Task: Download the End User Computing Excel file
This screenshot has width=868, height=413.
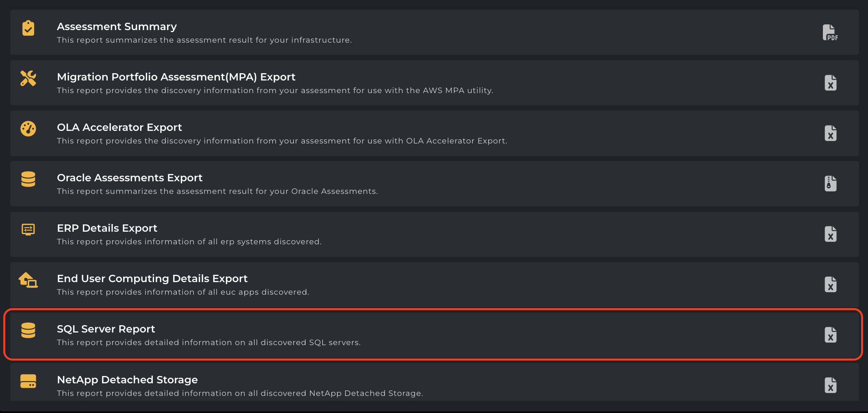Action: 831,284
